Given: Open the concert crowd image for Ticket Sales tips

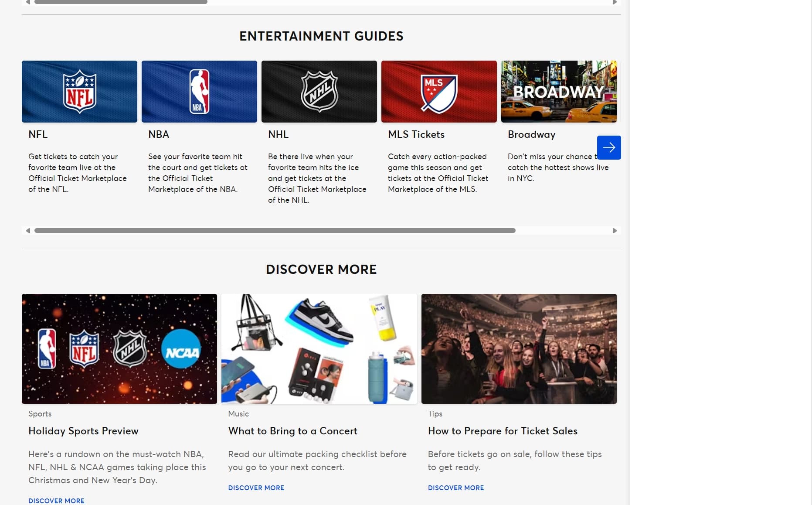Looking at the screenshot, I should [x=519, y=349].
